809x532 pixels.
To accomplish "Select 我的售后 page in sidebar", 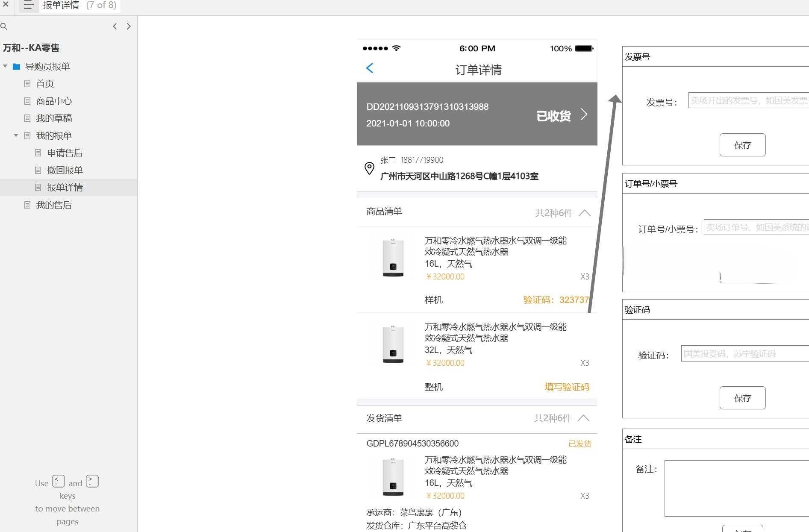I will pyautogui.click(x=54, y=205).
